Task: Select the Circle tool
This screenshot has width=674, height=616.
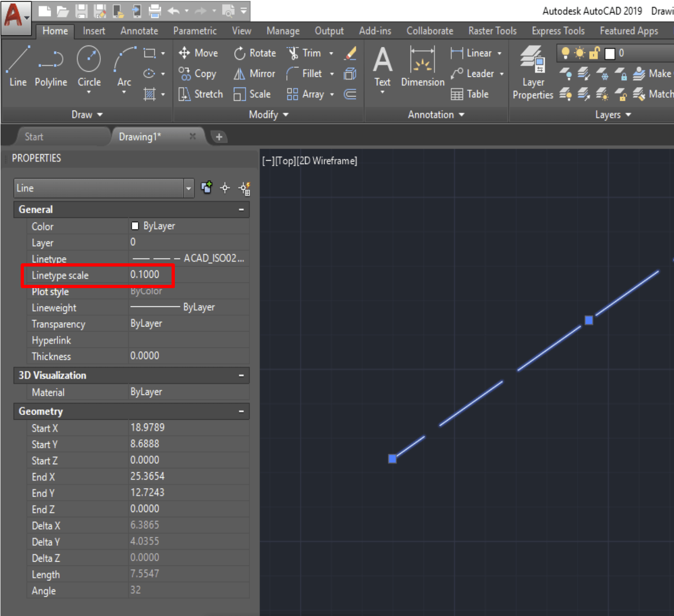Action: (x=89, y=68)
